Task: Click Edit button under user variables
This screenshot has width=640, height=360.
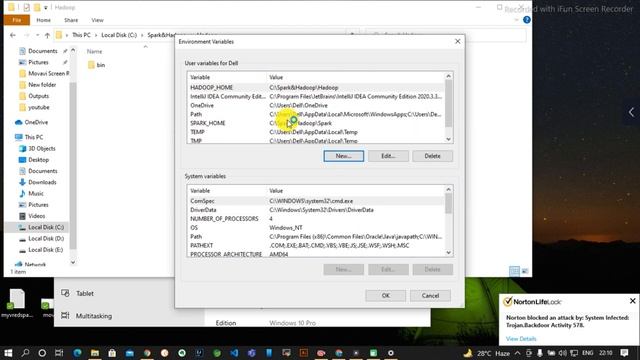Action: (388, 156)
